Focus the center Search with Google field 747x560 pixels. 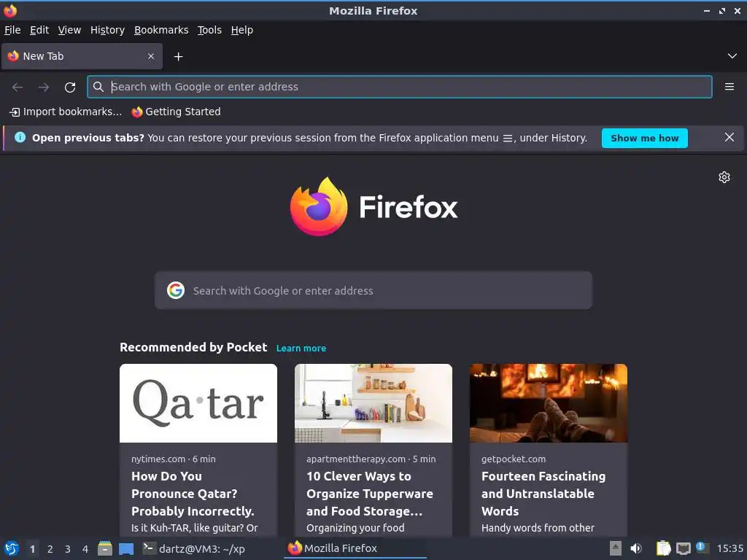(x=373, y=290)
